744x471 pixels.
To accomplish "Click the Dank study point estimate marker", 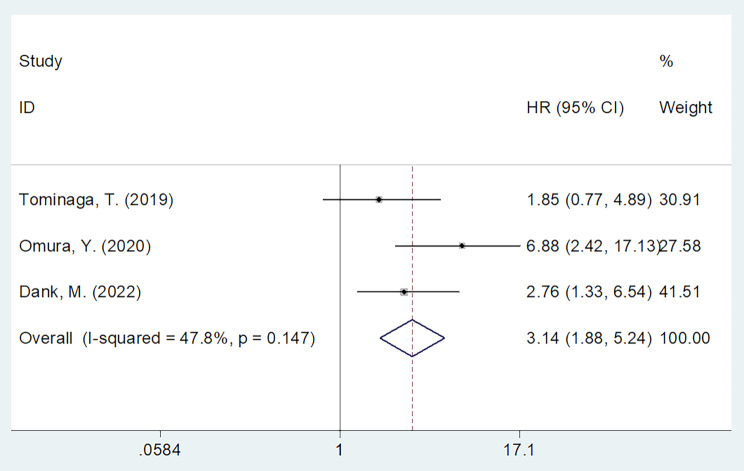I will coord(403,291).
